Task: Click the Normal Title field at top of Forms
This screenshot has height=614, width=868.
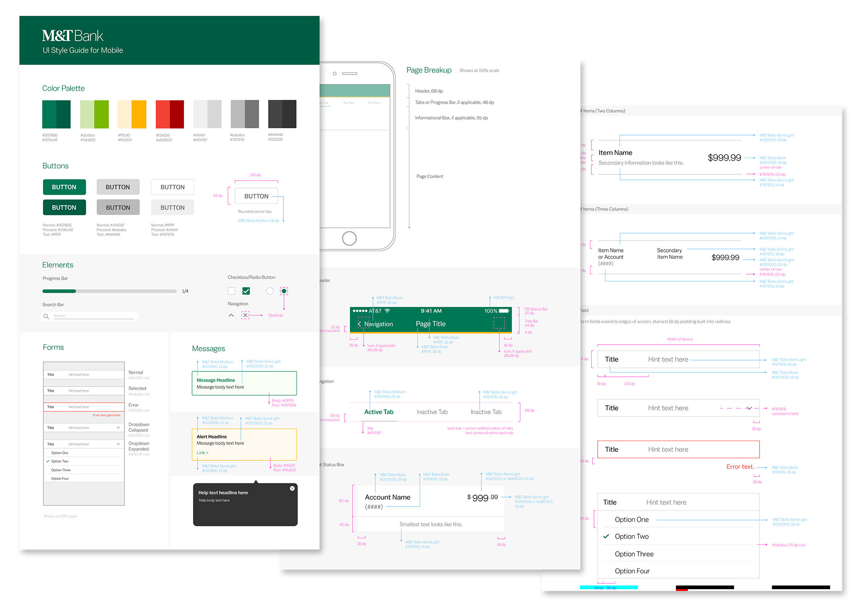Action: tap(84, 375)
